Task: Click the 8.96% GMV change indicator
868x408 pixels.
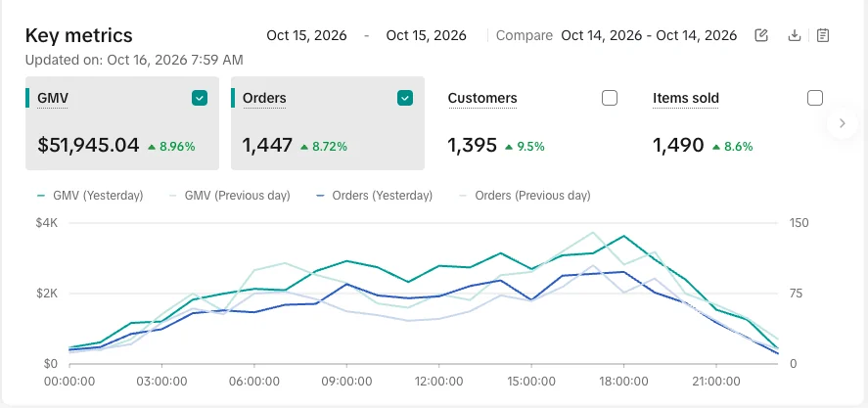Action: pyautogui.click(x=171, y=147)
